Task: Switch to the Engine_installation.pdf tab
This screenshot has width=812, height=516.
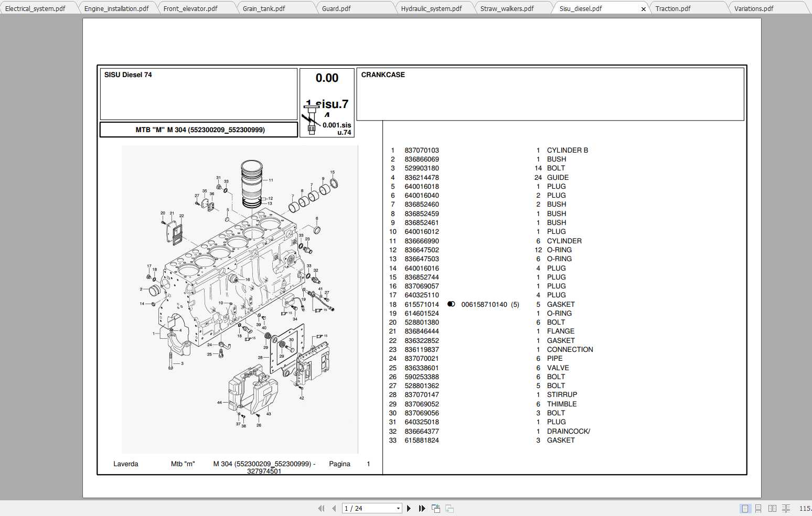Action: (116, 8)
